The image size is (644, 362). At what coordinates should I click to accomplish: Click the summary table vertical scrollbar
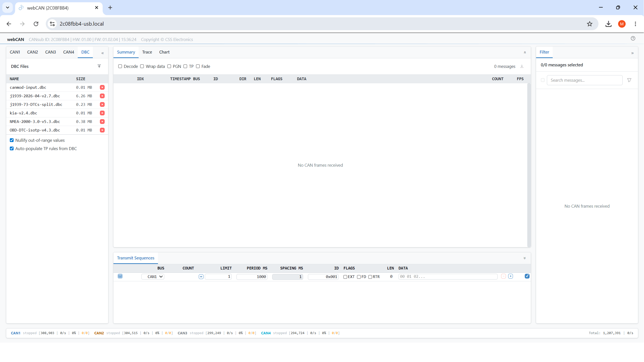coord(529,165)
